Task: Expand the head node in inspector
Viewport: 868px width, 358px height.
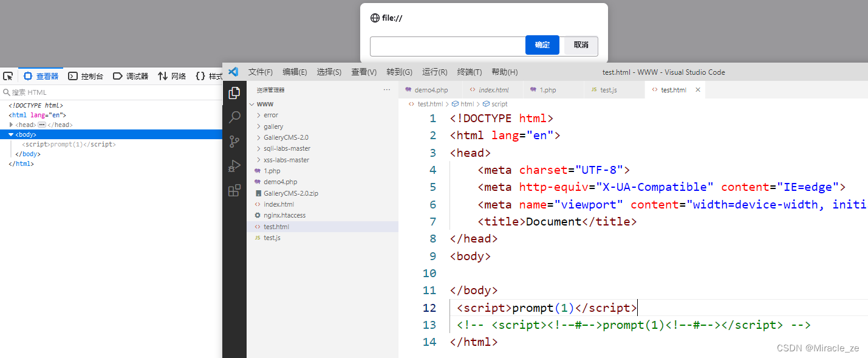Action: (x=12, y=125)
